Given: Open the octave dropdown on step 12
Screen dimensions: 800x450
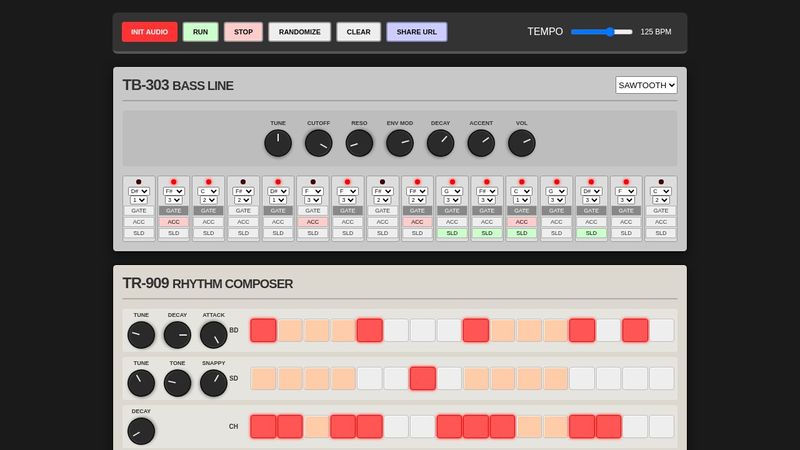Looking at the screenshot, I should click(521, 200).
